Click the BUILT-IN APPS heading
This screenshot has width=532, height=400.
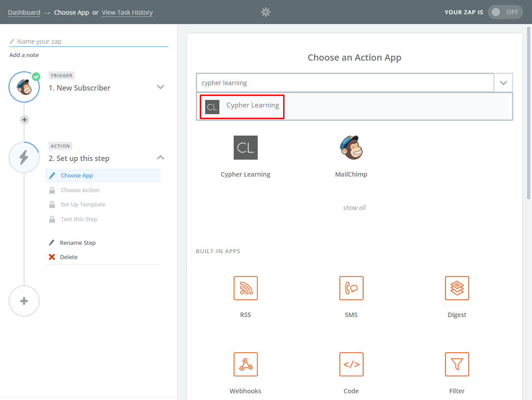pos(218,252)
